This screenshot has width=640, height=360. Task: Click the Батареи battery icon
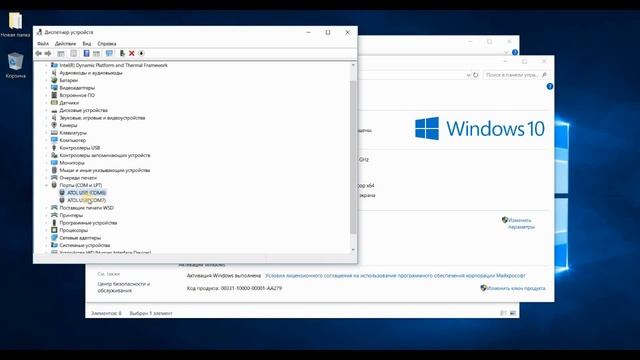tap(54, 80)
